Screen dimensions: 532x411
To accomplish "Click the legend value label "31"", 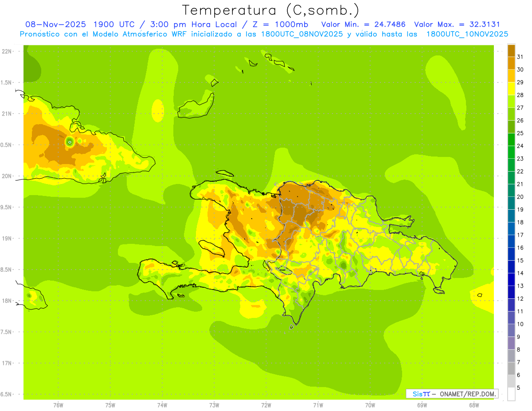I will [520, 57].
